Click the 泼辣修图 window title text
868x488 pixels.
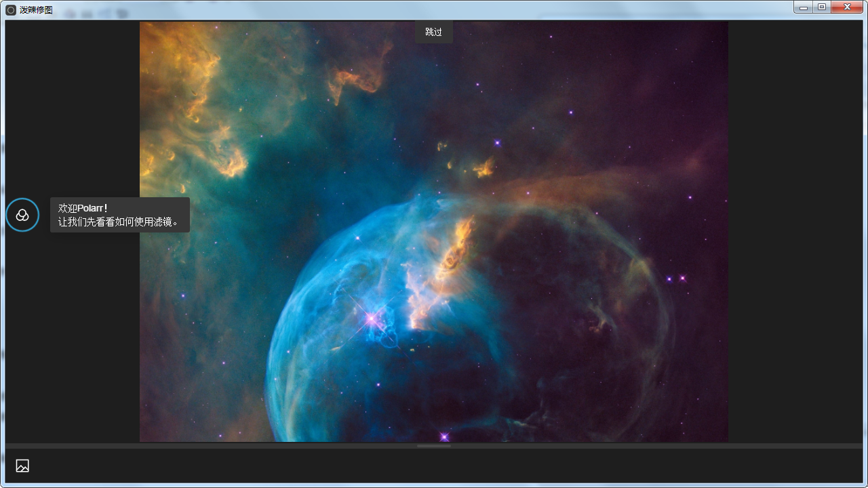(36, 10)
